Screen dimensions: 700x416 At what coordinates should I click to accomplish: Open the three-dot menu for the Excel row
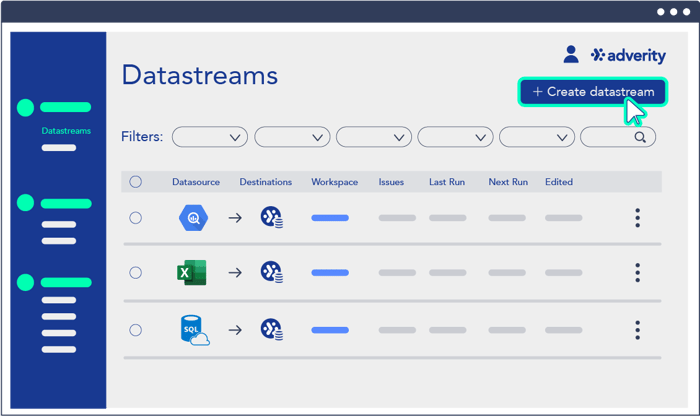[638, 272]
